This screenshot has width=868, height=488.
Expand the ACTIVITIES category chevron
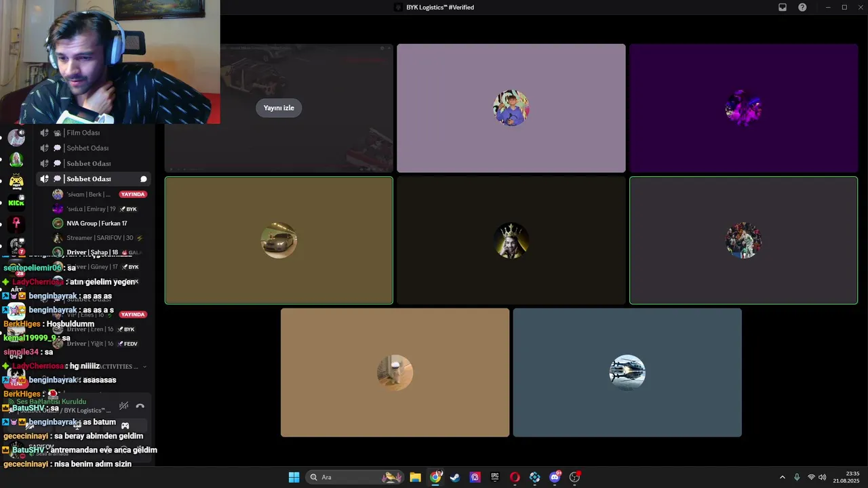(144, 367)
